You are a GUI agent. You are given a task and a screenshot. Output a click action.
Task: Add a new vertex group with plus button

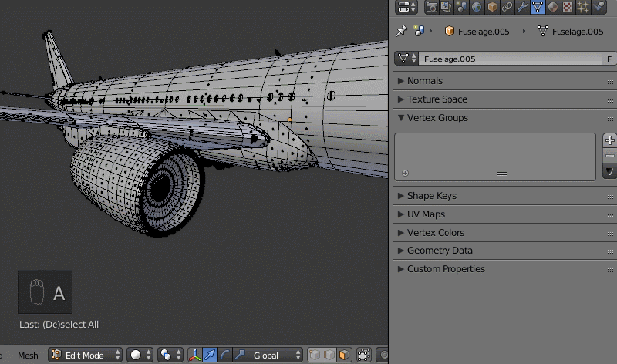click(x=609, y=140)
